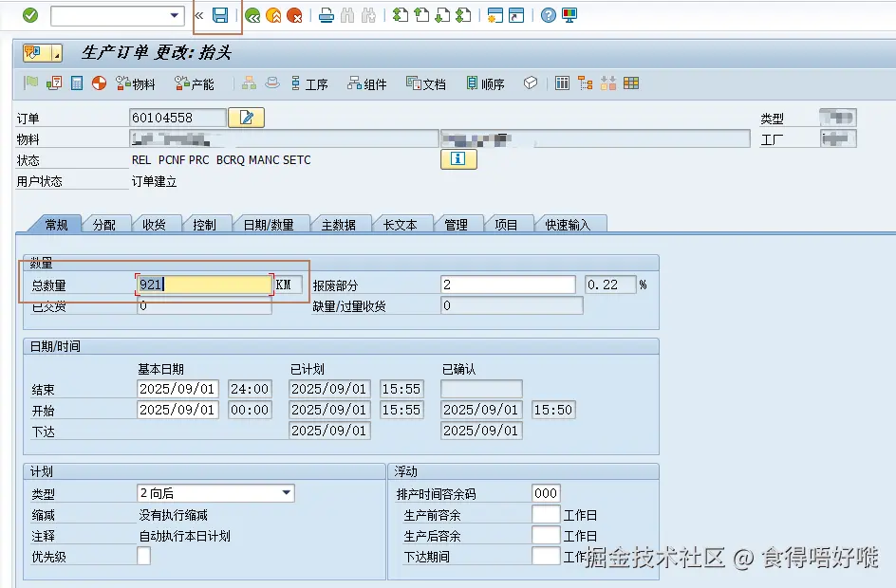Click the box cube icon
The width and height of the screenshot is (896, 588).
[x=531, y=83]
